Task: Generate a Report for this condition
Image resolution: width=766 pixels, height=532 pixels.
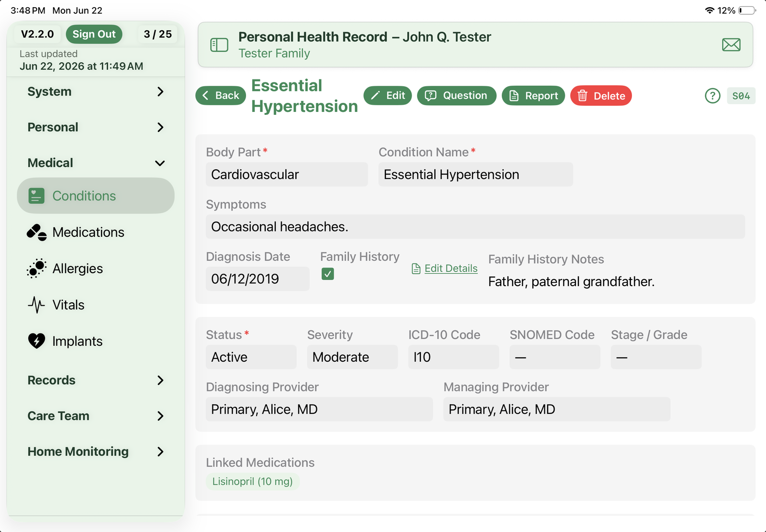Action: coord(533,96)
